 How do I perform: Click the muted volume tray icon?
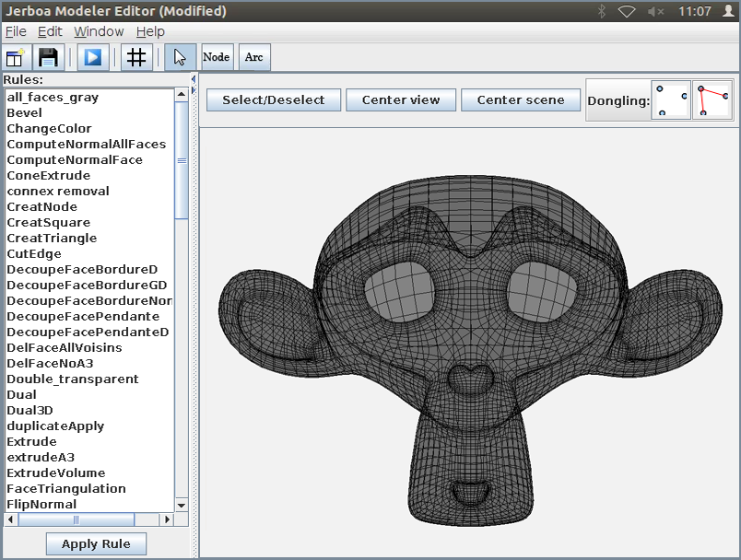click(x=657, y=11)
